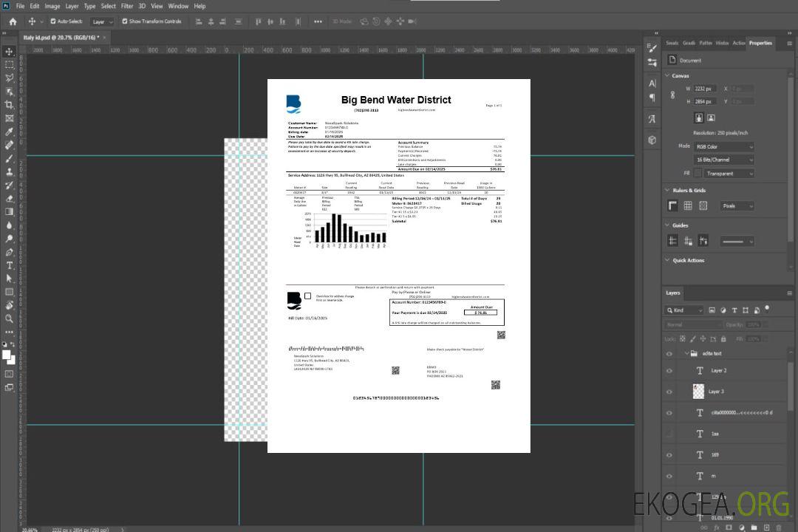Select the Zoom tool
This screenshot has width=798, height=532.
(x=10, y=318)
